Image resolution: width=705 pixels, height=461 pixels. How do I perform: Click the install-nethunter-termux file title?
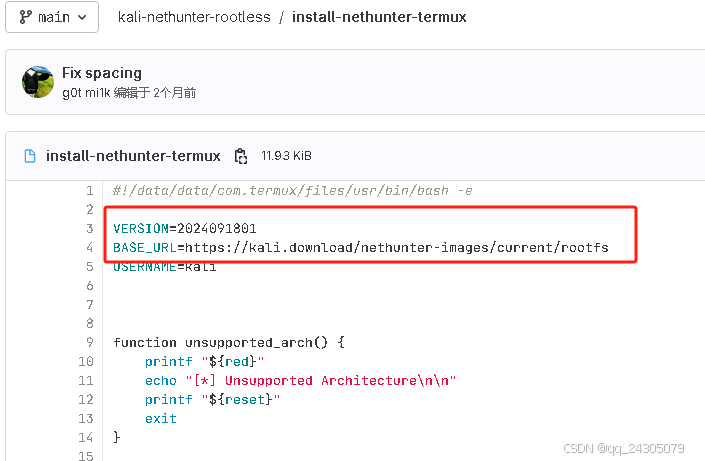133,156
